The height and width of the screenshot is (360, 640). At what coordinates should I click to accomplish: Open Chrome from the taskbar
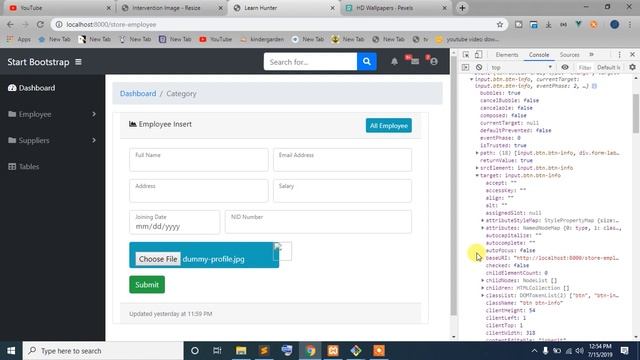tap(310, 351)
